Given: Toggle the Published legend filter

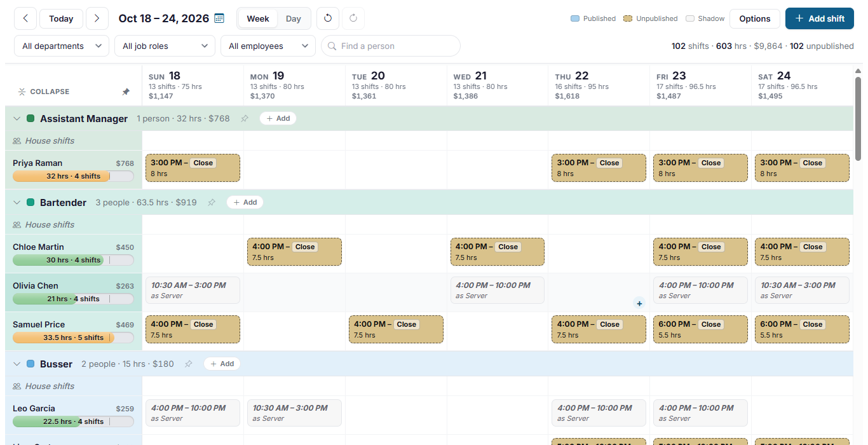Looking at the screenshot, I should coord(593,18).
